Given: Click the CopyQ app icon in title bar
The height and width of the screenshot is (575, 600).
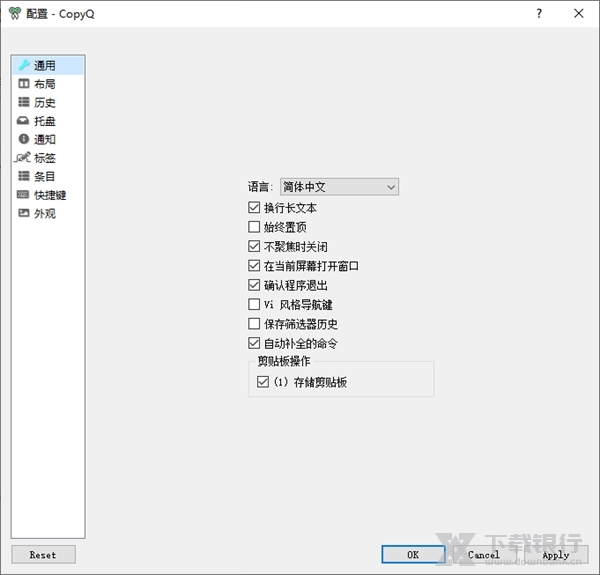Looking at the screenshot, I should click(15, 13).
